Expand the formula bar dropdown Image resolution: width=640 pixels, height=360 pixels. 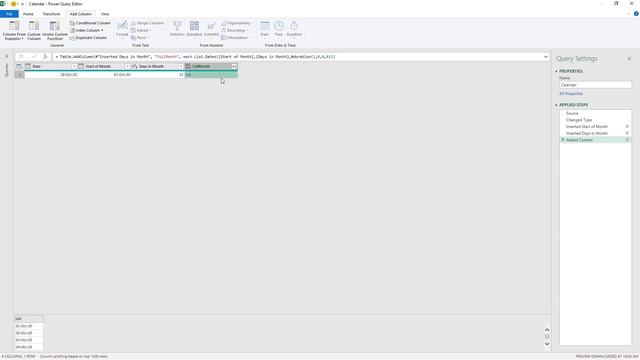click(x=546, y=57)
